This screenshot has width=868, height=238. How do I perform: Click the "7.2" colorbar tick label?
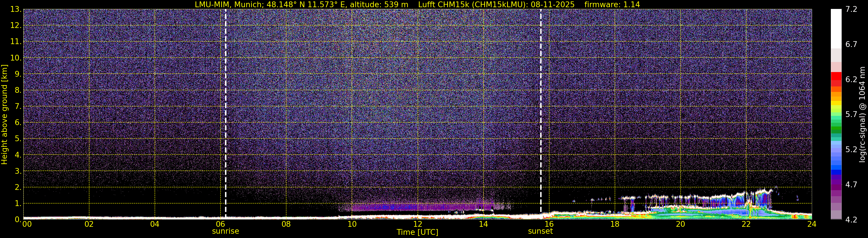pos(852,10)
